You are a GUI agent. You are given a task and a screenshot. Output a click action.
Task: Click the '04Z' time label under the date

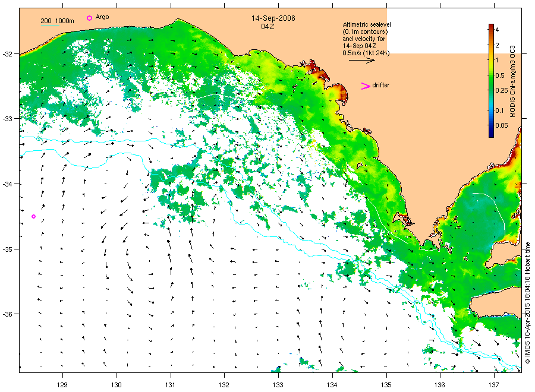pos(267,27)
